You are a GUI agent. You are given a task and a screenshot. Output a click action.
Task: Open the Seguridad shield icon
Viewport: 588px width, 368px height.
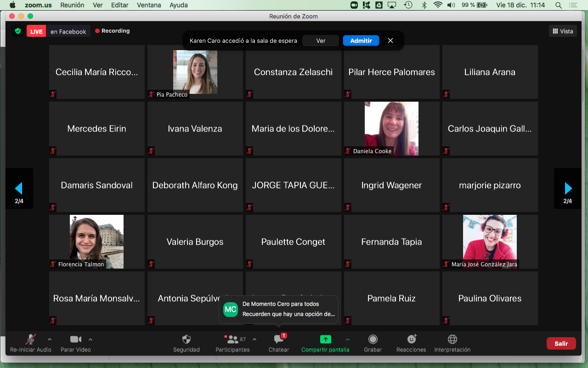186,339
